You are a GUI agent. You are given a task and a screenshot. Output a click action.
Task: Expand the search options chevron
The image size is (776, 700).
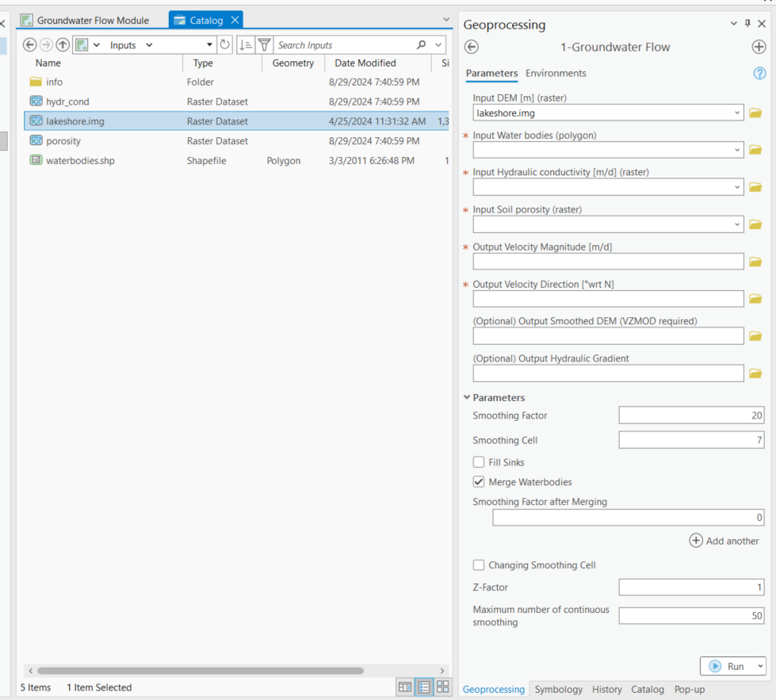coord(438,45)
